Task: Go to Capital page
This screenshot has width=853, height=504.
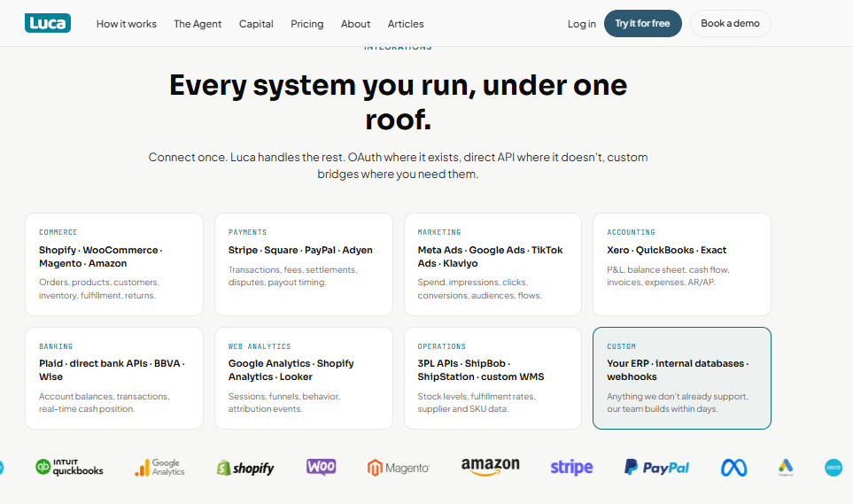Action: 256,24
